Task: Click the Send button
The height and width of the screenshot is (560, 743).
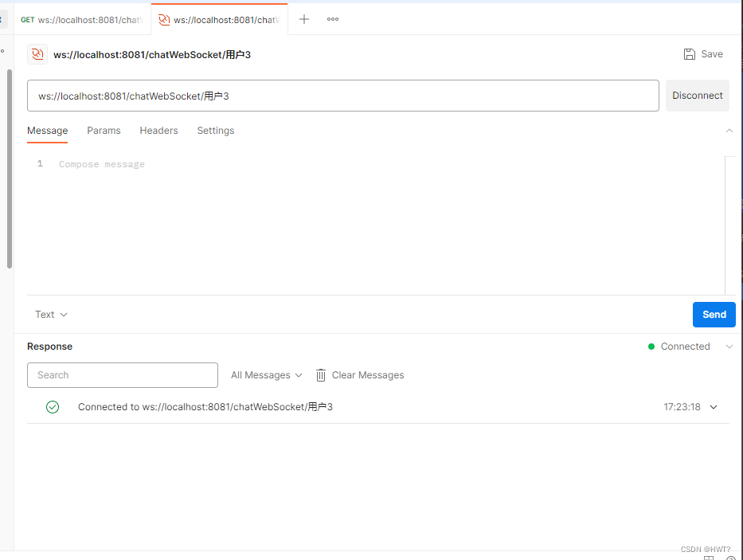Action: point(714,314)
